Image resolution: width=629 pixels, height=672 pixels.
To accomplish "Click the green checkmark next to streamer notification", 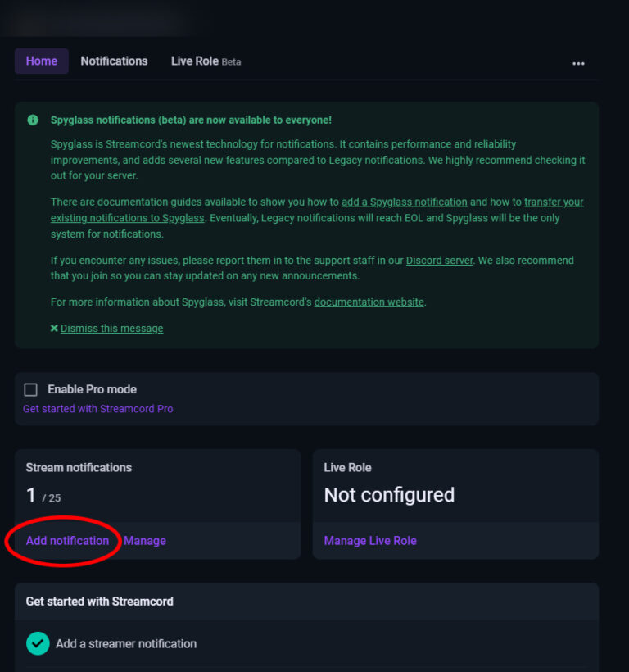I will 38,644.
